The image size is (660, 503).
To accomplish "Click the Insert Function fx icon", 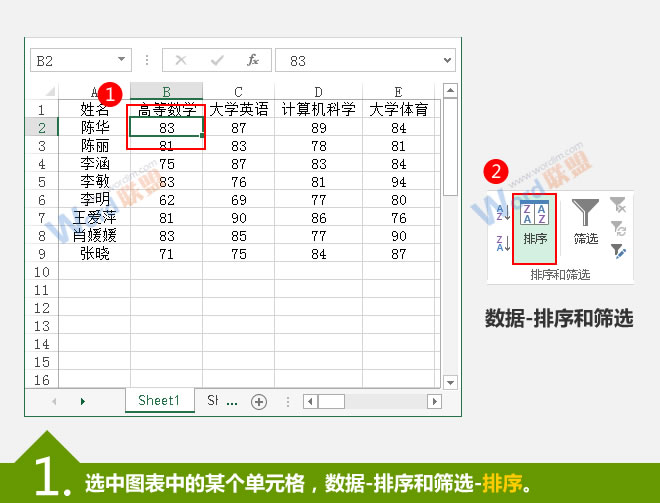I will (x=253, y=60).
